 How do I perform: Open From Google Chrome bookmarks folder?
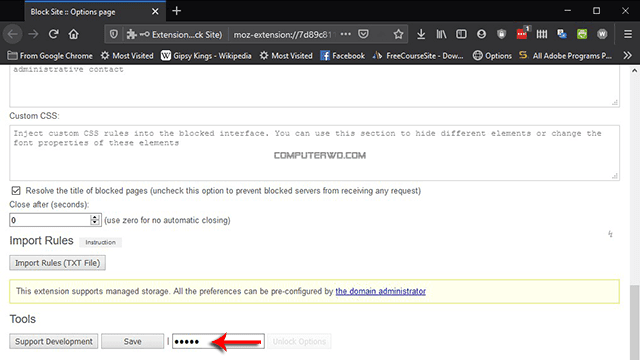[50, 56]
